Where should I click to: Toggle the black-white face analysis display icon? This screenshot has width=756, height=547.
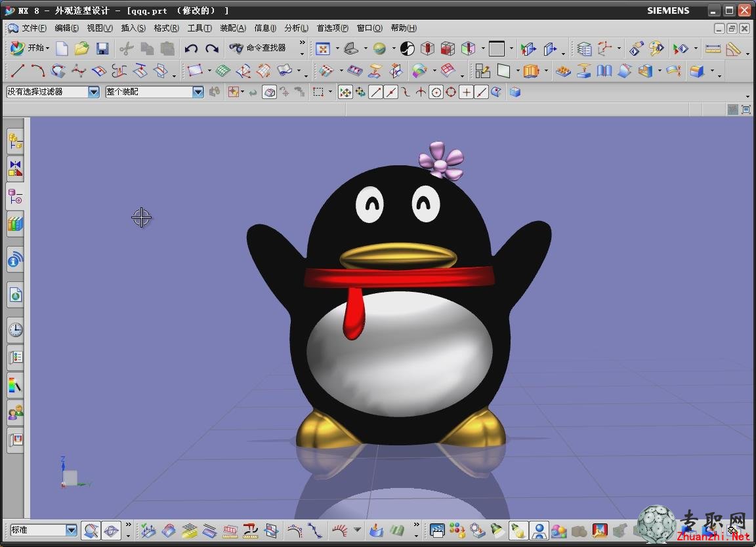click(x=408, y=49)
